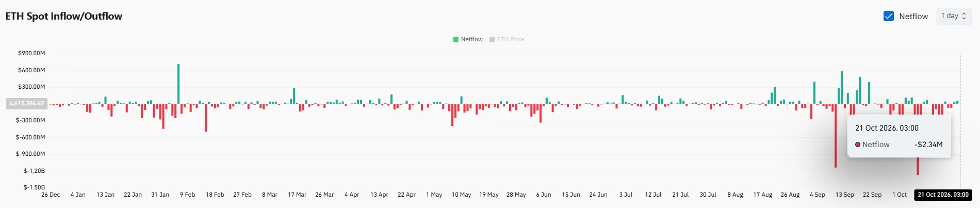Click the $-600.00M y-axis label
This screenshot has width=980, height=208.
tap(30, 137)
